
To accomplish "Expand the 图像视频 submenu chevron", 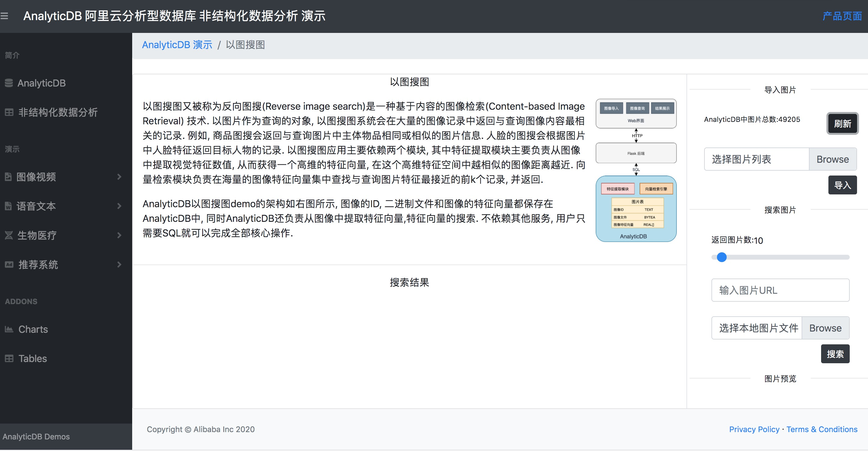I will coord(119,177).
